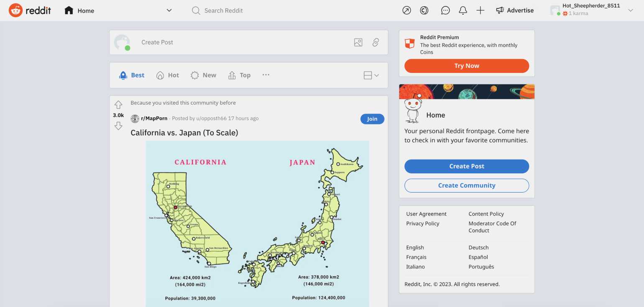Click the Popular arrow icon in header
Viewport: 644px width, 307px height.
406,10
